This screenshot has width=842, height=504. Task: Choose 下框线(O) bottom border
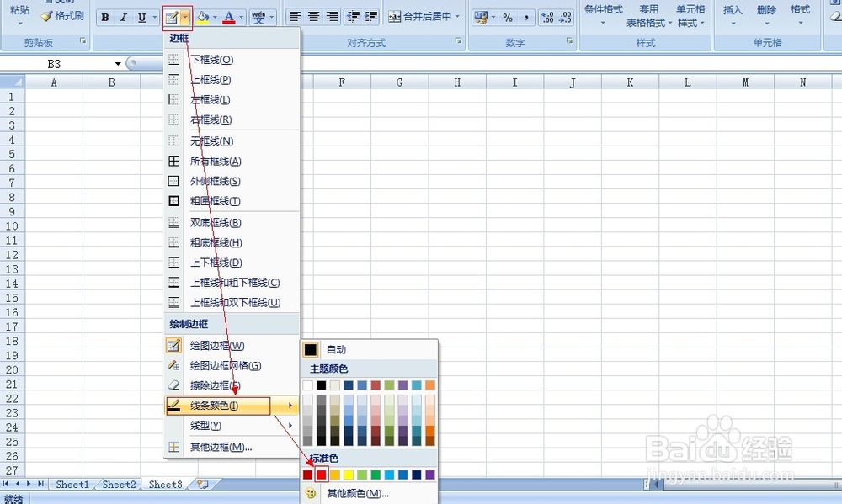pyautogui.click(x=232, y=60)
